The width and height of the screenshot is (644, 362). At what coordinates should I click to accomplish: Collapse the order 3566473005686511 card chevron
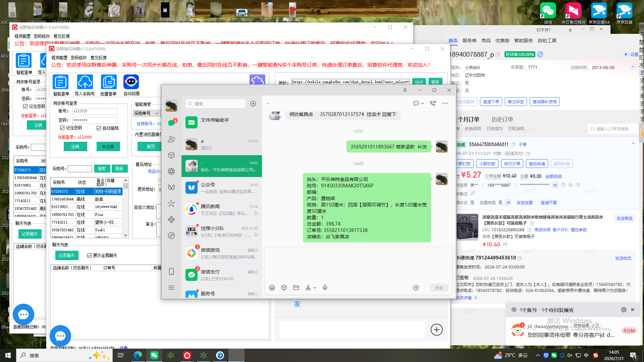click(x=633, y=143)
